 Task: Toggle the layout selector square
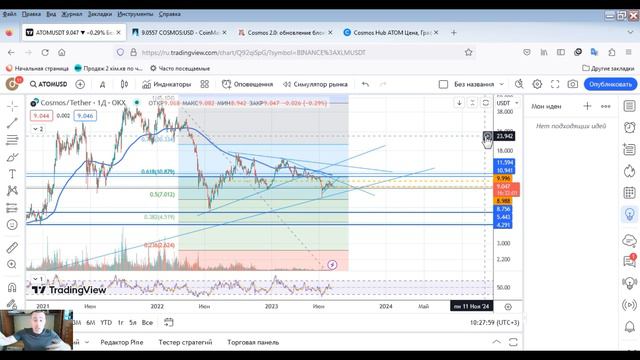click(443, 84)
